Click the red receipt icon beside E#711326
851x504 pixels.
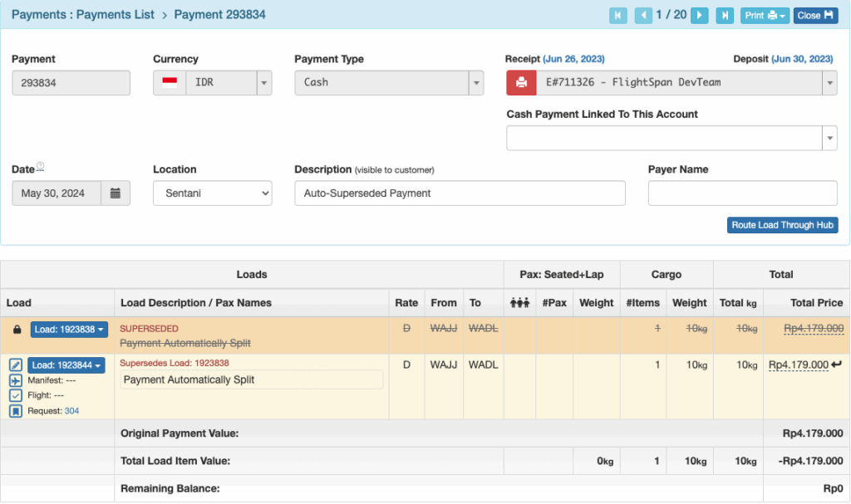pyautogui.click(x=521, y=82)
